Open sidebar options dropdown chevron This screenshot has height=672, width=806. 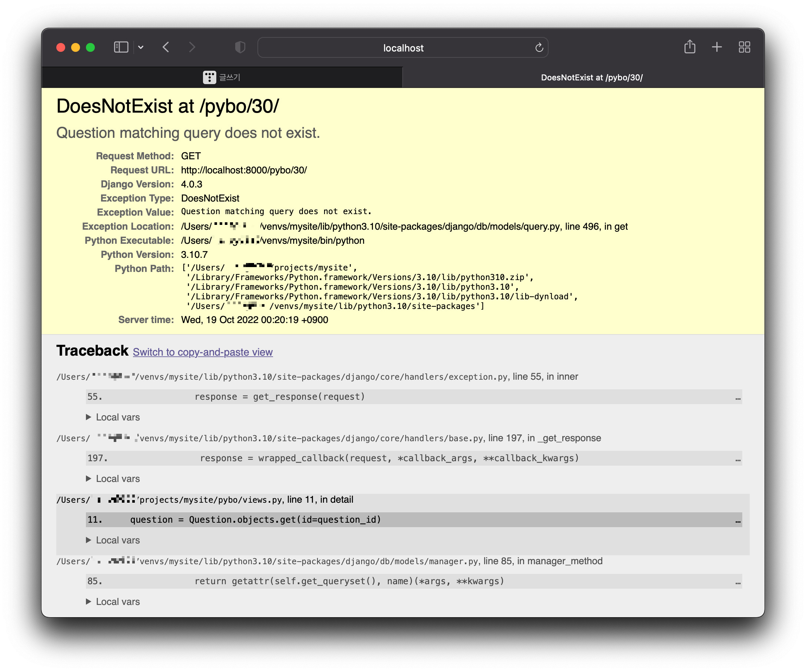141,47
